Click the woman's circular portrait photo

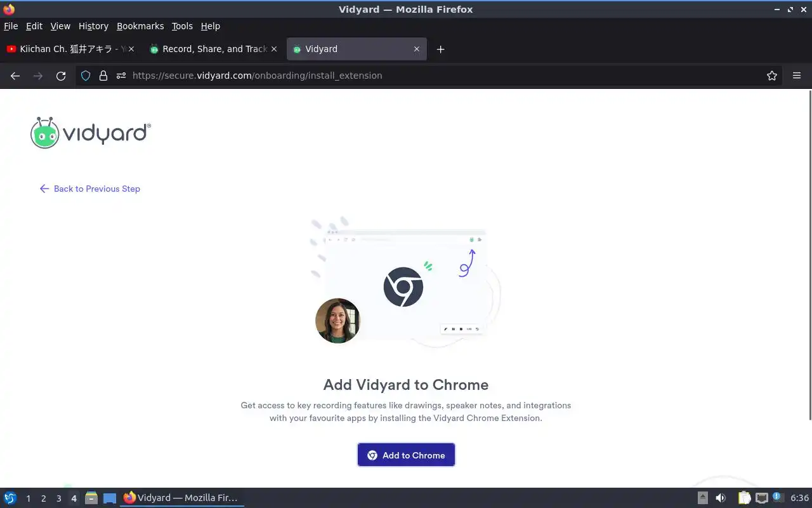(337, 321)
